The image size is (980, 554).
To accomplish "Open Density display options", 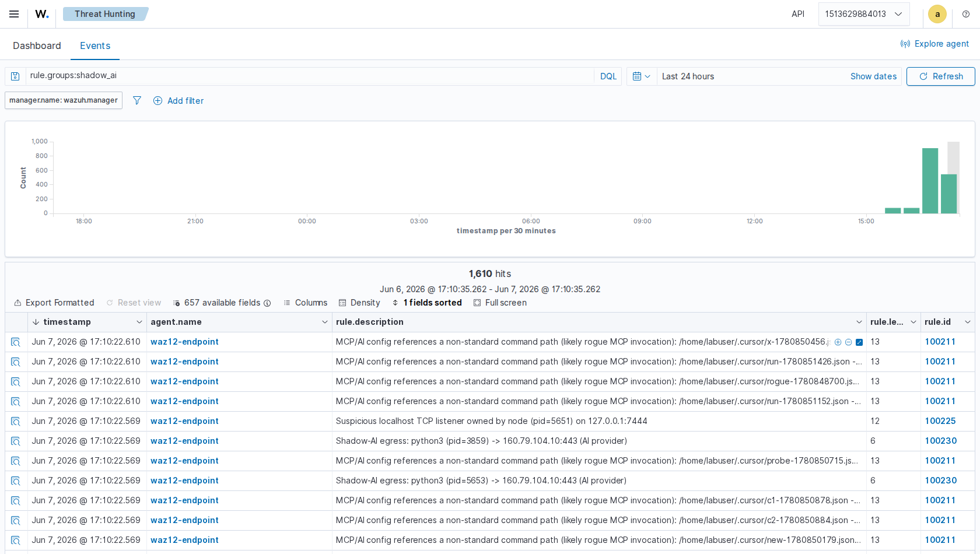I will 359,303.
